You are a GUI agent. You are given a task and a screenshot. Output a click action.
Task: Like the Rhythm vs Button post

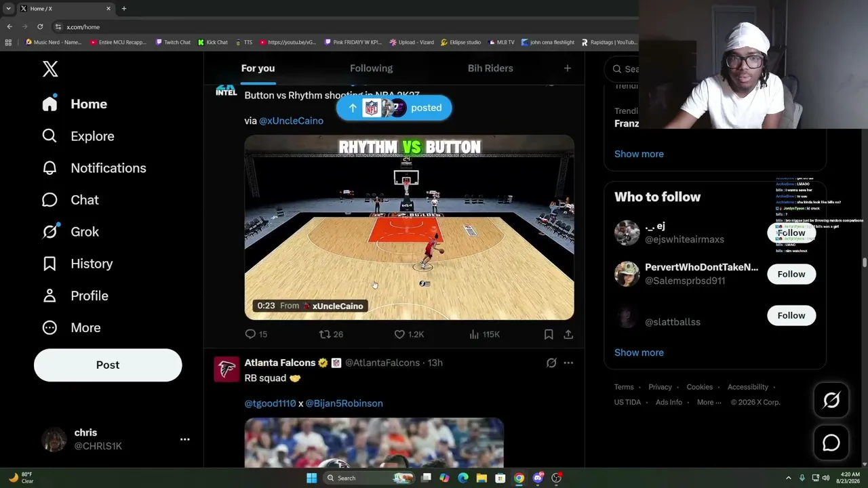coord(409,334)
